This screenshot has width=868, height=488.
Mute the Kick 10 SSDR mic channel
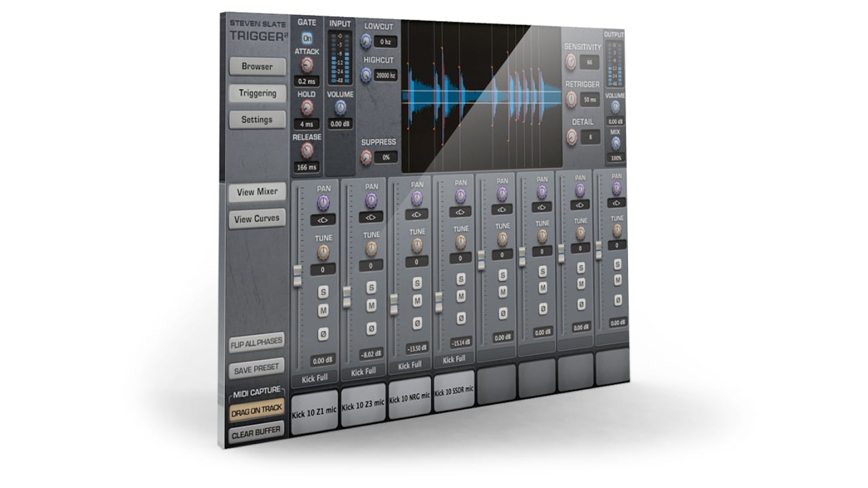click(461, 296)
